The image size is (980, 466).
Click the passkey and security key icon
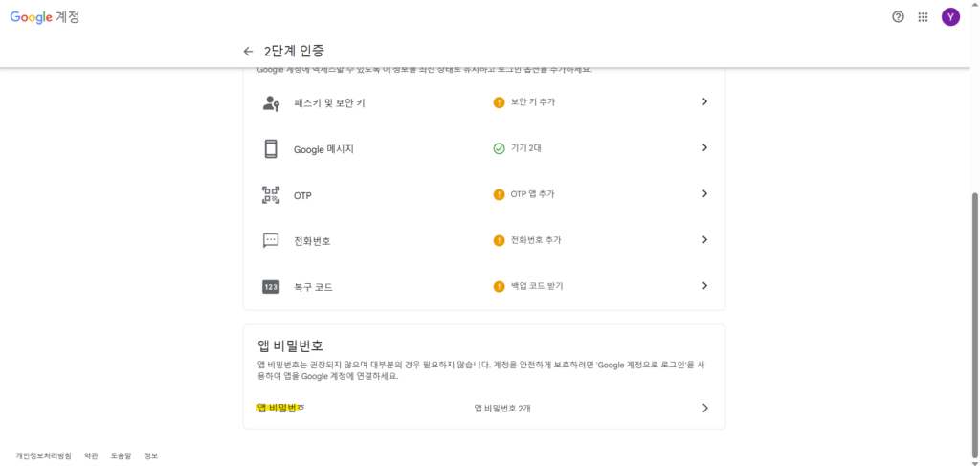(271, 102)
